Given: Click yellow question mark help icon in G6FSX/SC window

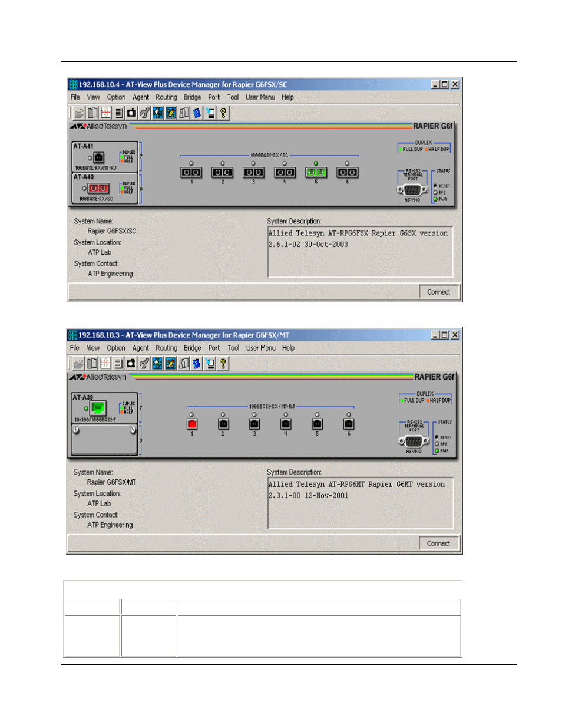Looking at the screenshot, I should pyautogui.click(x=223, y=113).
